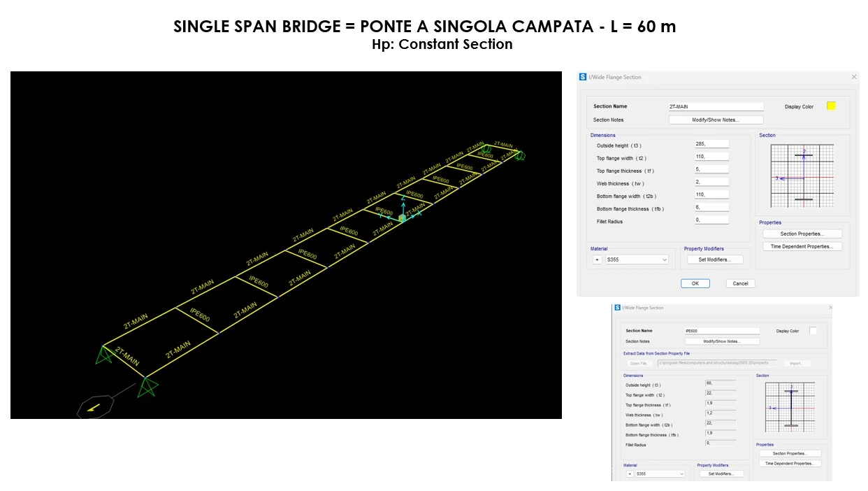
Task: Pick the white Display Color swatch for IPE600
Action: (813, 331)
